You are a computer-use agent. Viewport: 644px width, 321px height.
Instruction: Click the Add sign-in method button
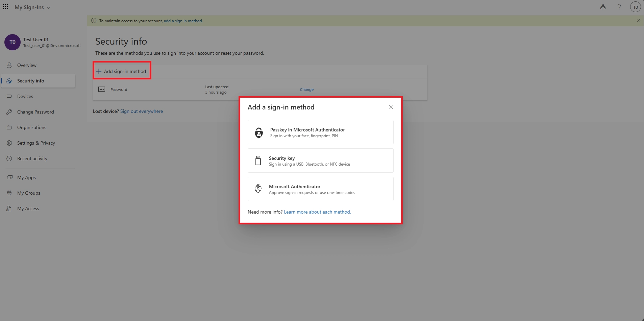[x=122, y=71]
